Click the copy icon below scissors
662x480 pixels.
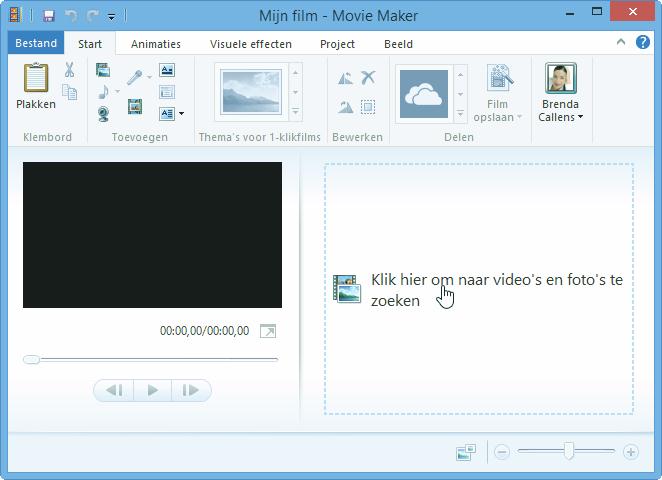coord(70,92)
